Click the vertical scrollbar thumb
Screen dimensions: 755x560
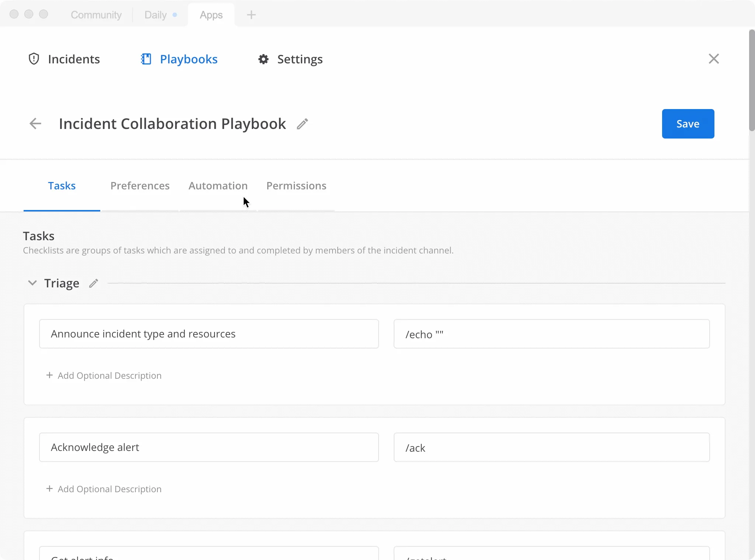[752, 80]
